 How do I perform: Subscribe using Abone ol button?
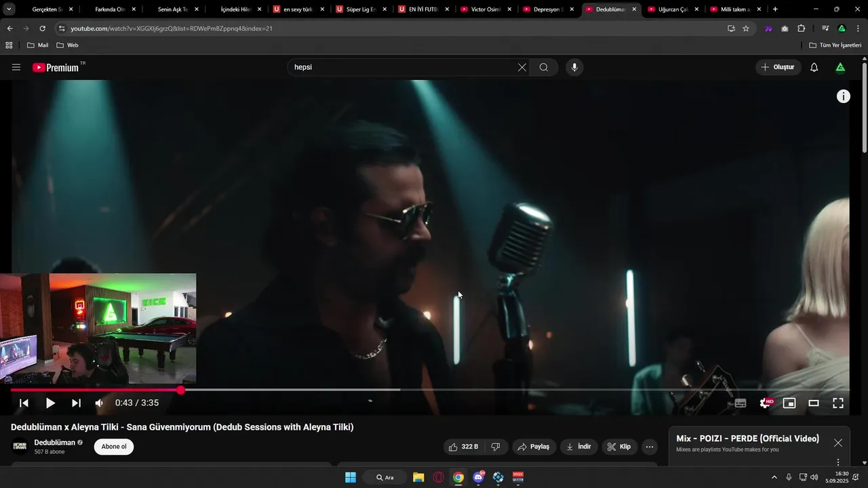114,447
